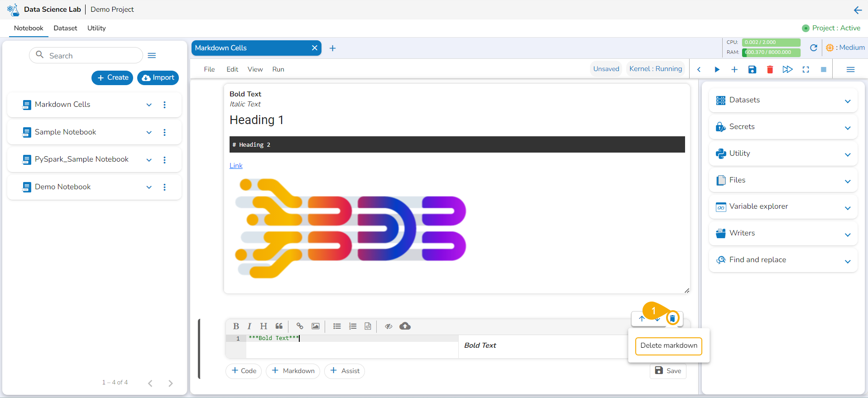Insert a bulleted list
This screenshot has height=398, width=868.
tap(337, 326)
